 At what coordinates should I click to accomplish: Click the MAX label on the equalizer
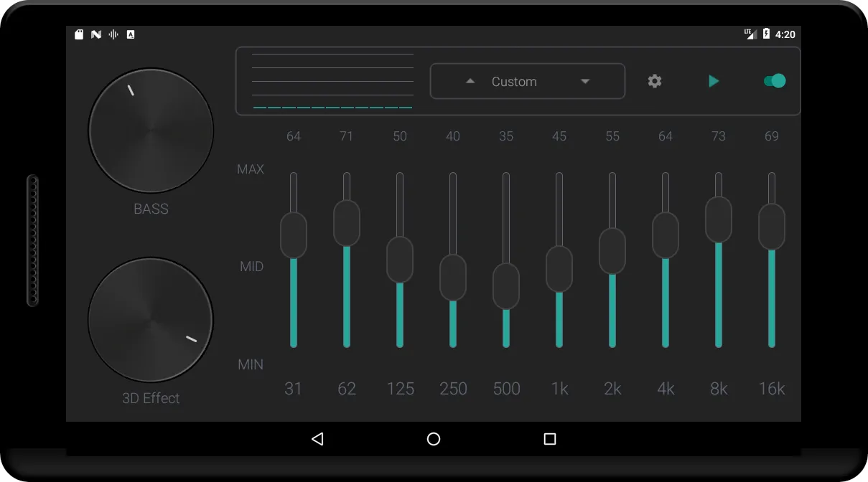250,169
